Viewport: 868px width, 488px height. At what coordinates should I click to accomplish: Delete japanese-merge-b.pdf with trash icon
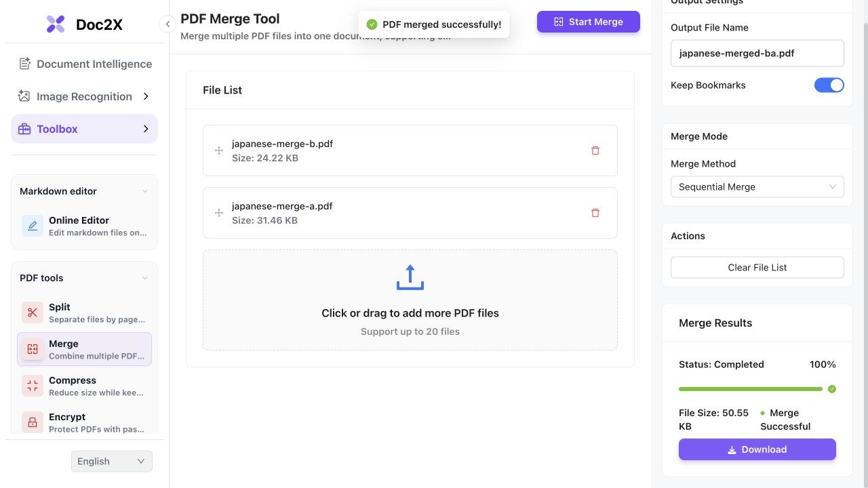(x=595, y=150)
